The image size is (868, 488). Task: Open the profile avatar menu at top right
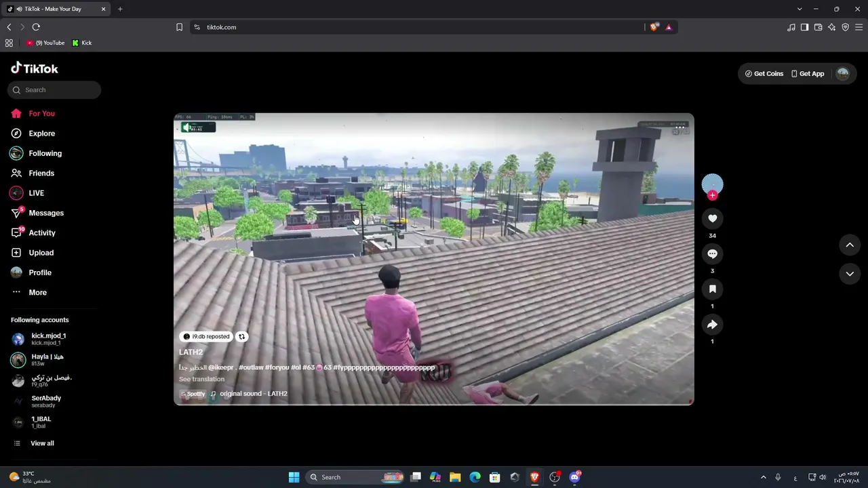click(843, 74)
